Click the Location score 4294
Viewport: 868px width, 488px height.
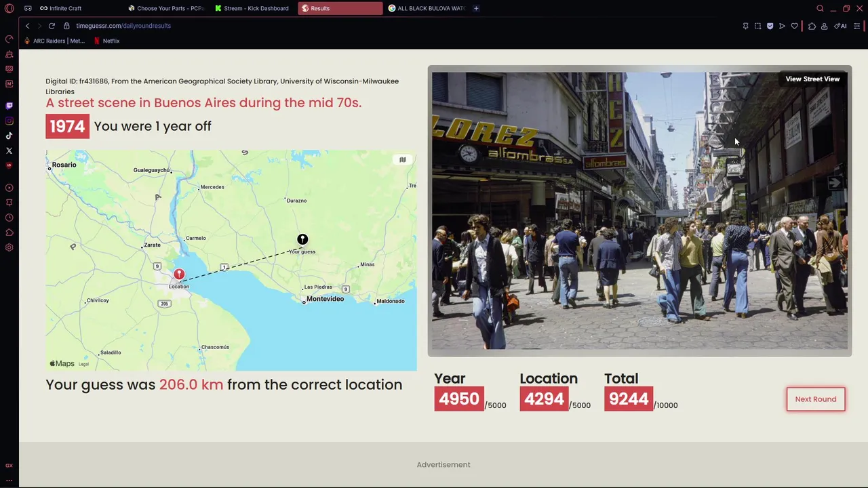tap(544, 399)
